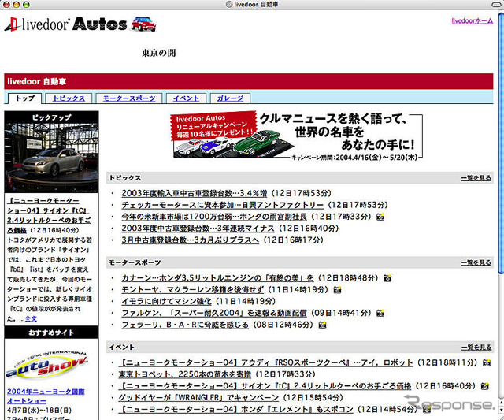The width and height of the screenshot is (504, 420).
Task: Select the トップ tab
Action: (x=25, y=98)
